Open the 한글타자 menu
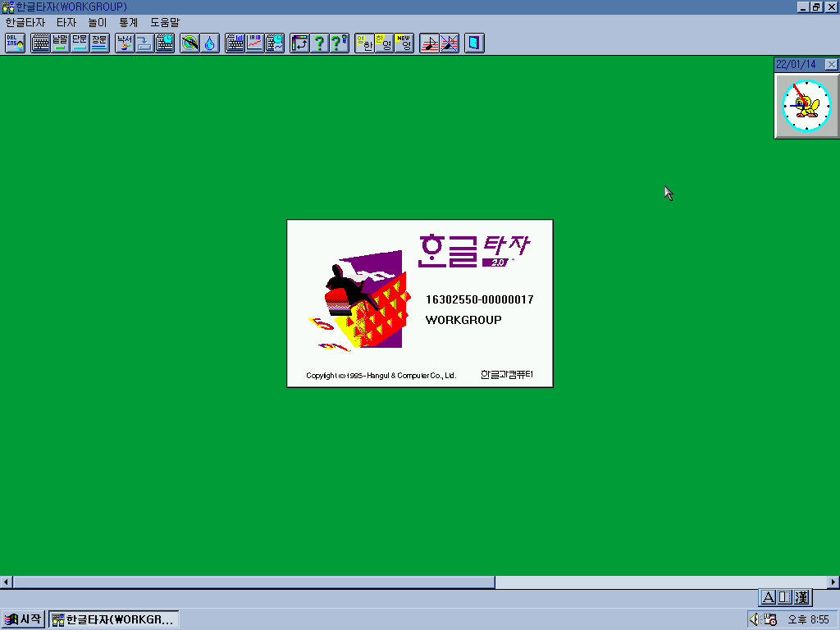Image resolution: width=840 pixels, height=630 pixels. coord(25,22)
